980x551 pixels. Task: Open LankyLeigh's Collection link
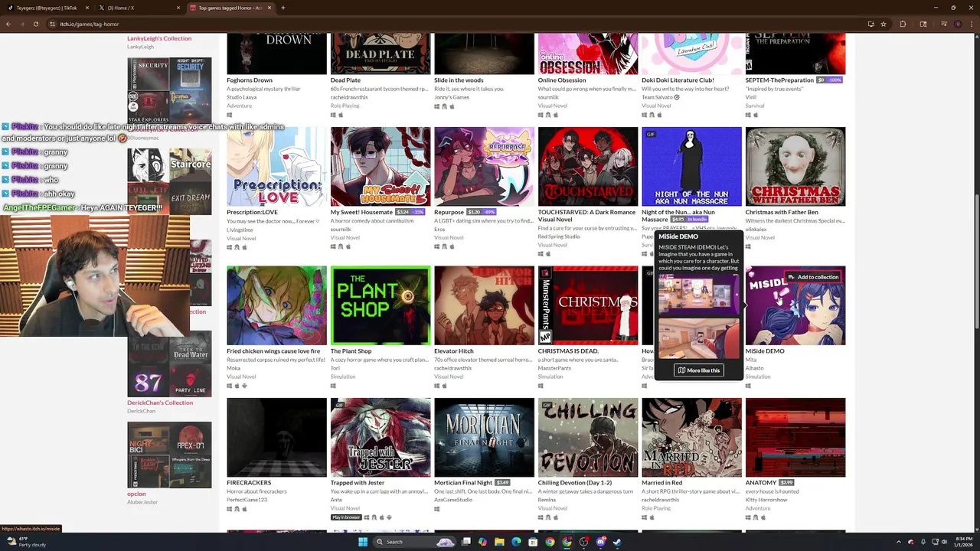[x=159, y=38]
